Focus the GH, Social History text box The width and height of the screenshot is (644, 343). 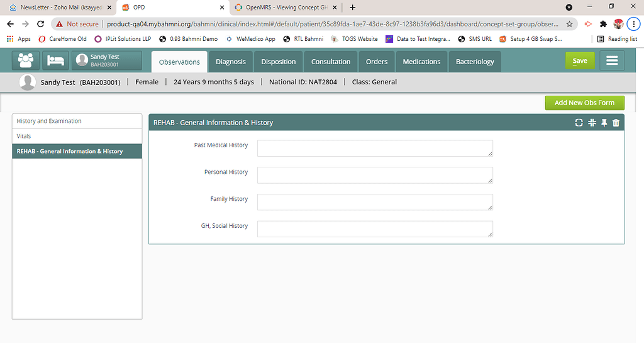tap(375, 228)
